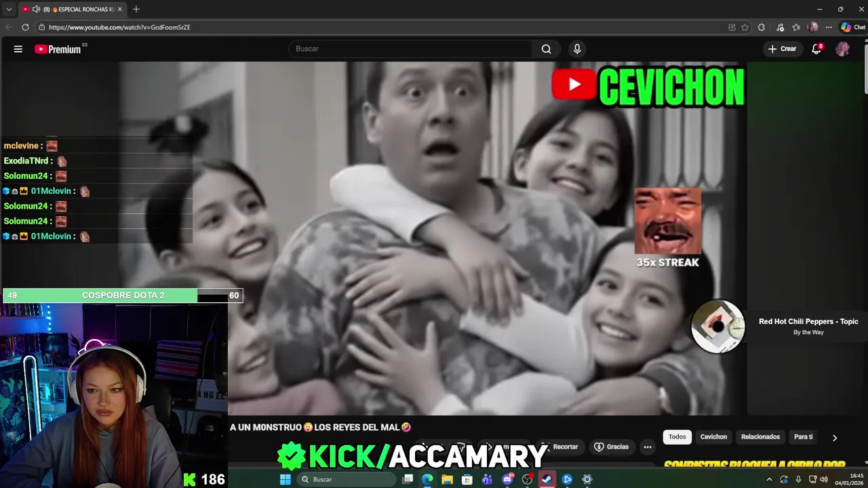
Task: Focus the YouTube Buscar search field
Action: click(x=411, y=49)
